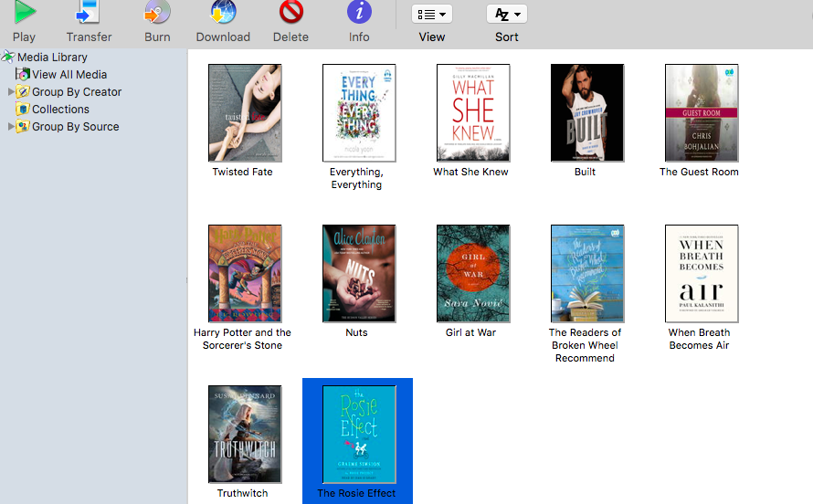
Task: Select The Rosie Effect cover
Action: 359,434
